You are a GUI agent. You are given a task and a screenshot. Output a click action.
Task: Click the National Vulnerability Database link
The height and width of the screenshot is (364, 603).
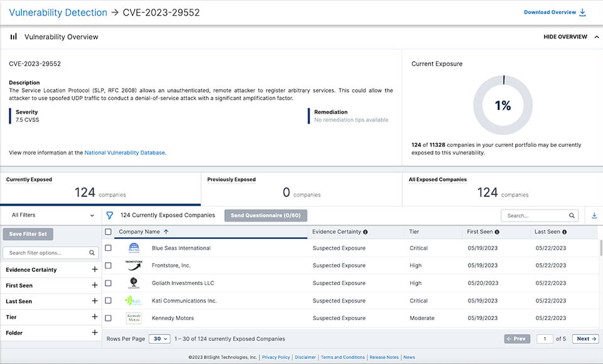(x=123, y=153)
